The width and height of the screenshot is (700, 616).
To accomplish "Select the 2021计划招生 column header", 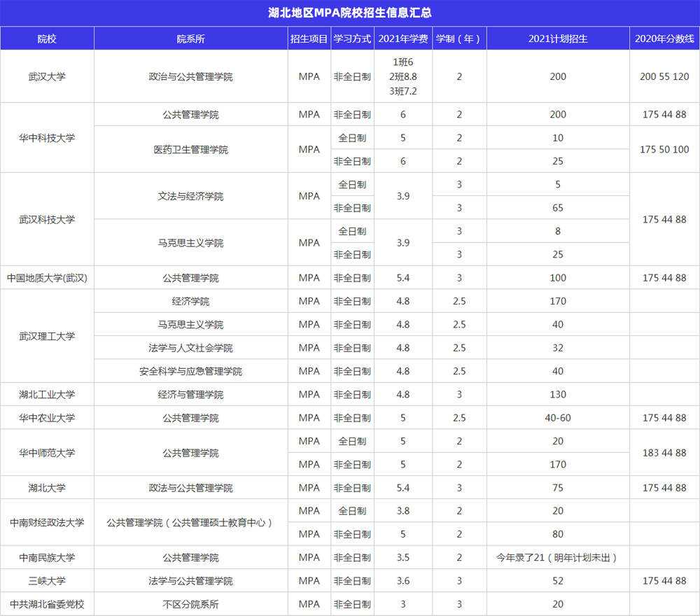I will [558, 38].
